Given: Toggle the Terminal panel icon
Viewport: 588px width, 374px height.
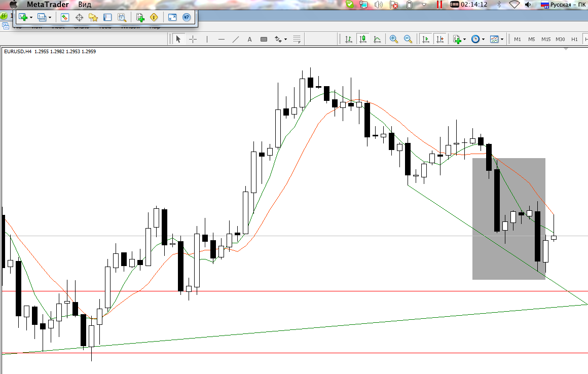Looking at the screenshot, I should (107, 17).
